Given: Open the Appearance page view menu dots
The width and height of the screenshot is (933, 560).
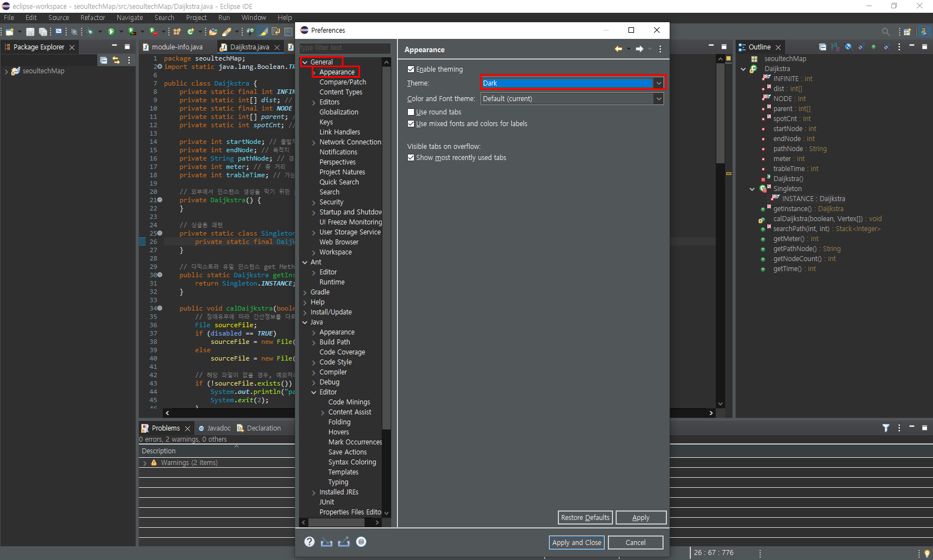Looking at the screenshot, I should click(x=660, y=49).
